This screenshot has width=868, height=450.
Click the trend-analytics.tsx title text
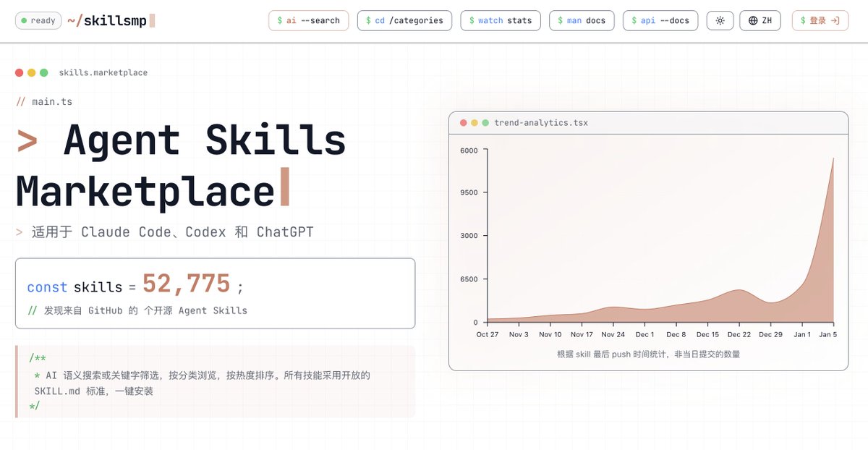(x=541, y=123)
